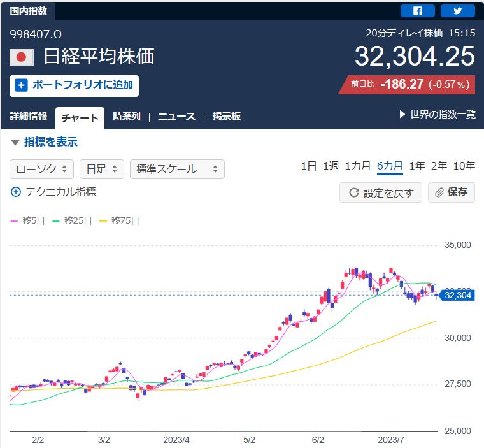Open the ローソク chart type dropdown
The image size is (484, 448).
pos(41,169)
